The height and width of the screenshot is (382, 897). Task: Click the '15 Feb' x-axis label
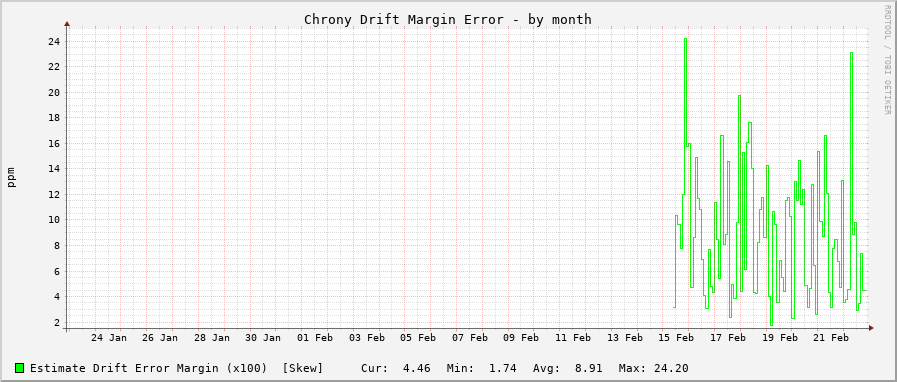[676, 338]
